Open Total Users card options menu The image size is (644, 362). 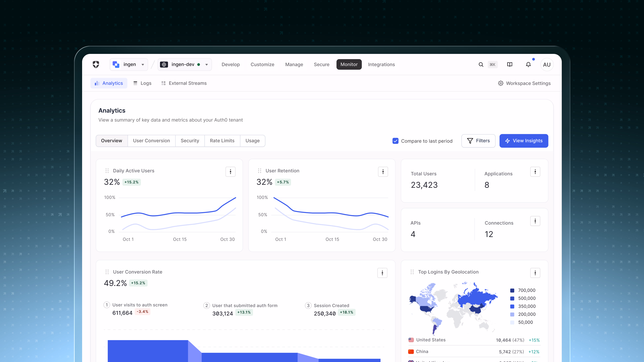point(535,172)
